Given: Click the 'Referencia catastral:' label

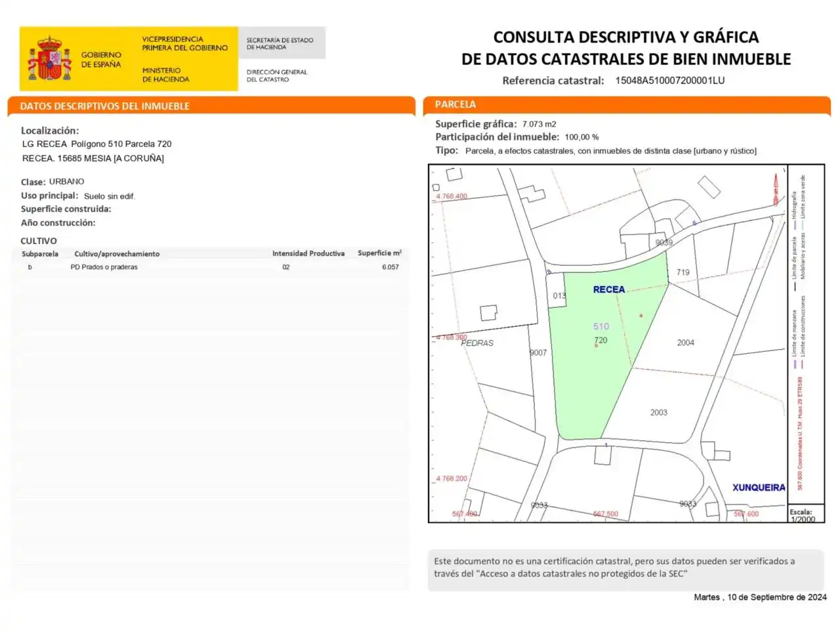Looking at the screenshot, I should click(553, 81).
